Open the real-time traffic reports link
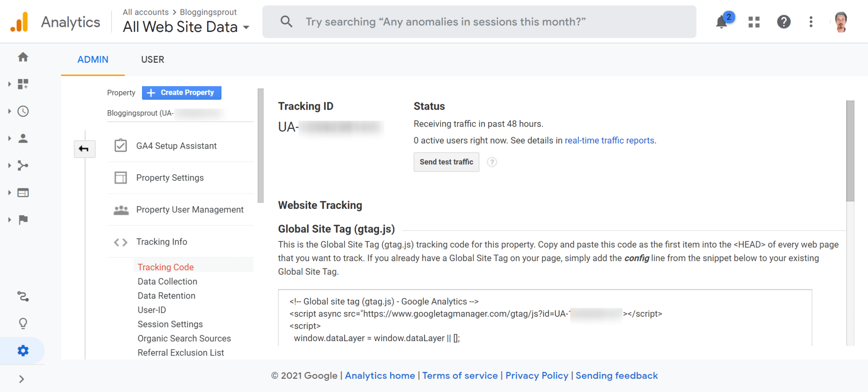 (x=609, y=140)
